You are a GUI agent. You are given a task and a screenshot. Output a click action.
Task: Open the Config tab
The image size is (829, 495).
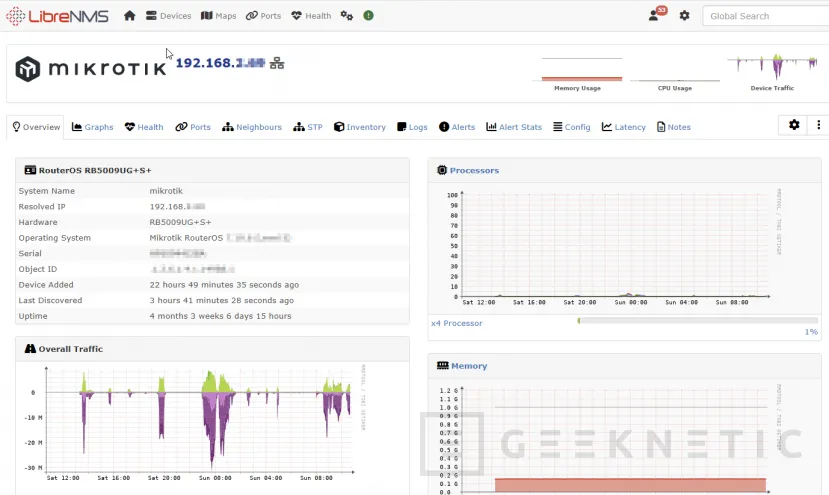(x=572, y=127)
